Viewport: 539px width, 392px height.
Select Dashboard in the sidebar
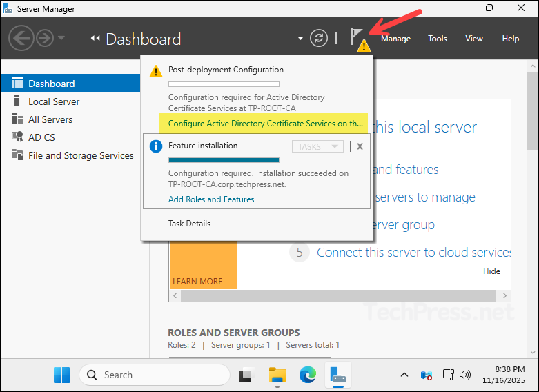[70, 84]
